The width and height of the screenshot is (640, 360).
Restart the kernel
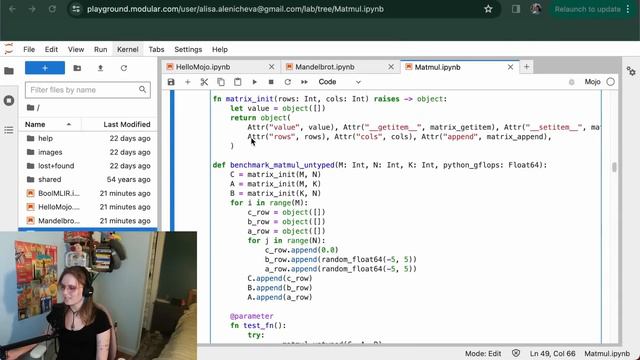coord(288,82)
